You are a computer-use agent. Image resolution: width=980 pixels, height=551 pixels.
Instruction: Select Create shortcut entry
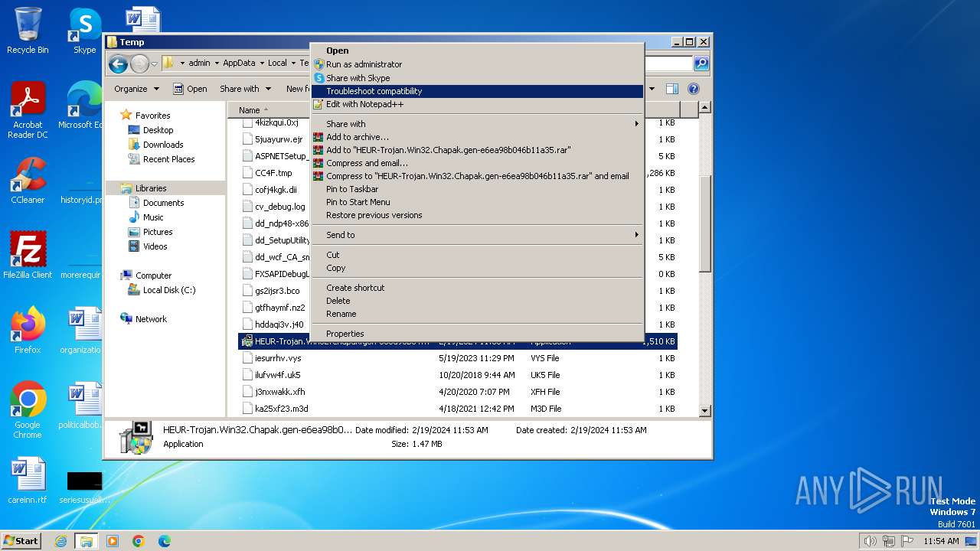tap(477, 288)
